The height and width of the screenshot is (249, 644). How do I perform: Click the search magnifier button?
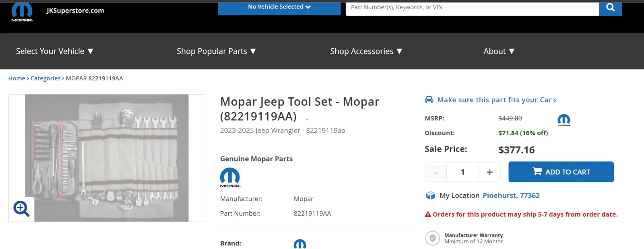610,8
